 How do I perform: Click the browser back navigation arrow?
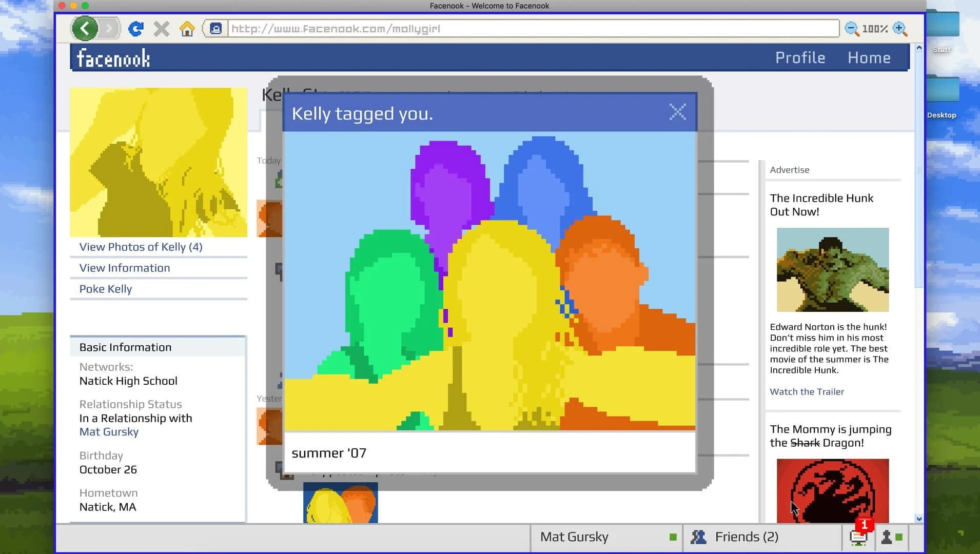(85, 28)
